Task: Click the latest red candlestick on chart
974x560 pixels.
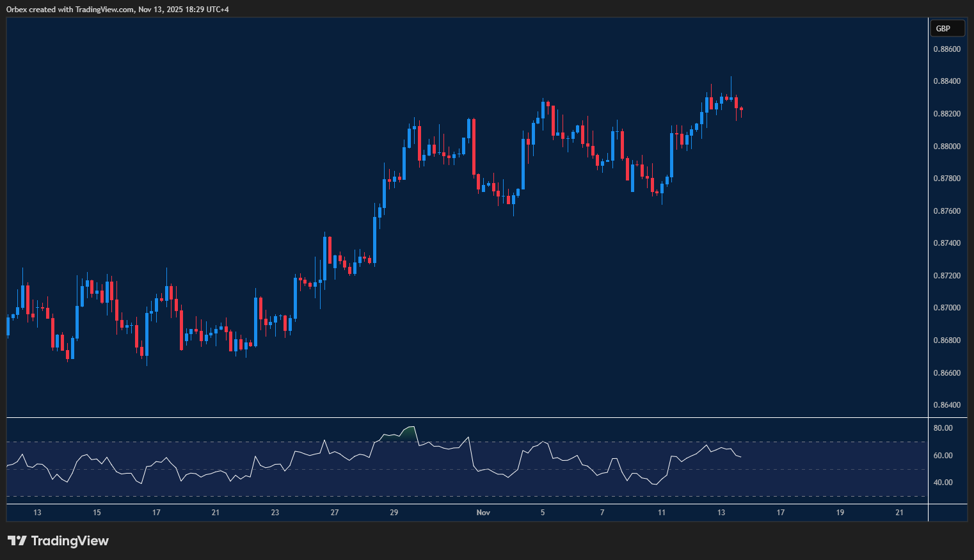Action: tap(741, 109)
